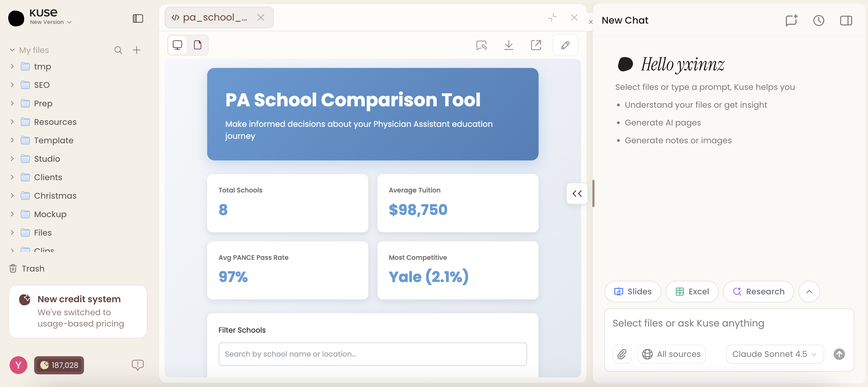
Task: Toggle the left sidebar panel icon
Action: coord(138,18)
